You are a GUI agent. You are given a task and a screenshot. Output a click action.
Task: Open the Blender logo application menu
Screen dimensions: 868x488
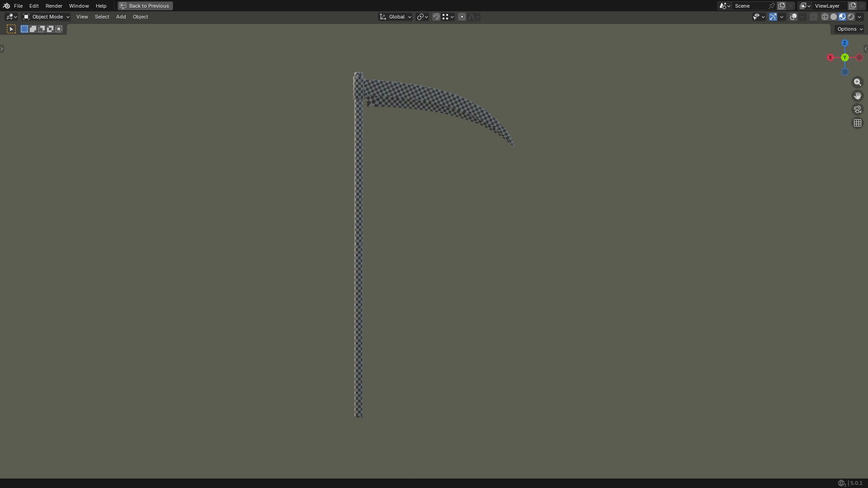6,6
